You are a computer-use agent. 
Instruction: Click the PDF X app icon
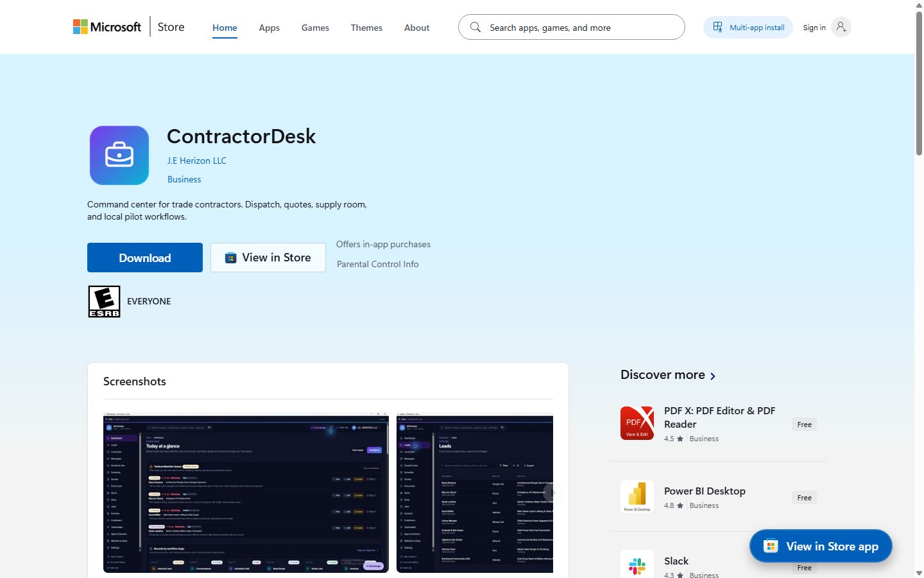click(637, 423)
